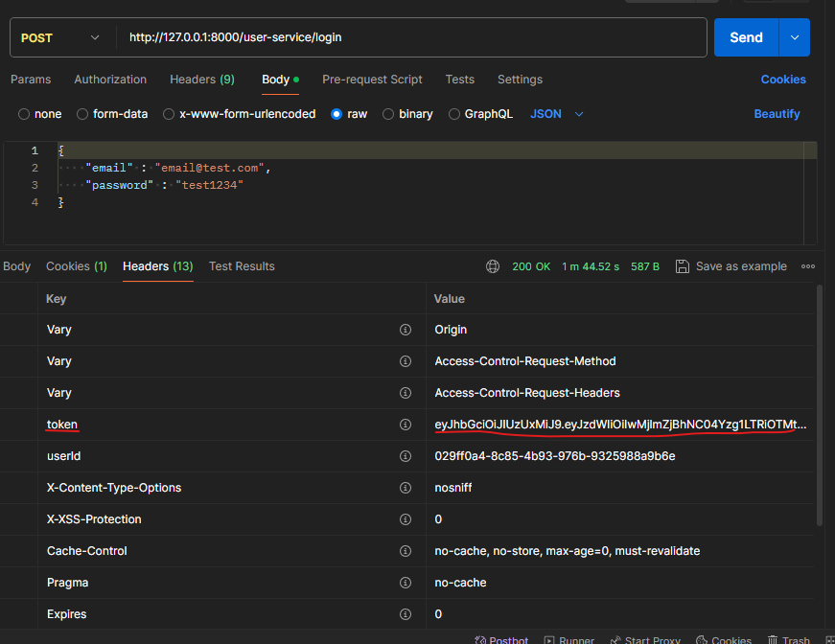
Task: Click info icon beside X-XSS-Protection header
Action: (405, 519)
